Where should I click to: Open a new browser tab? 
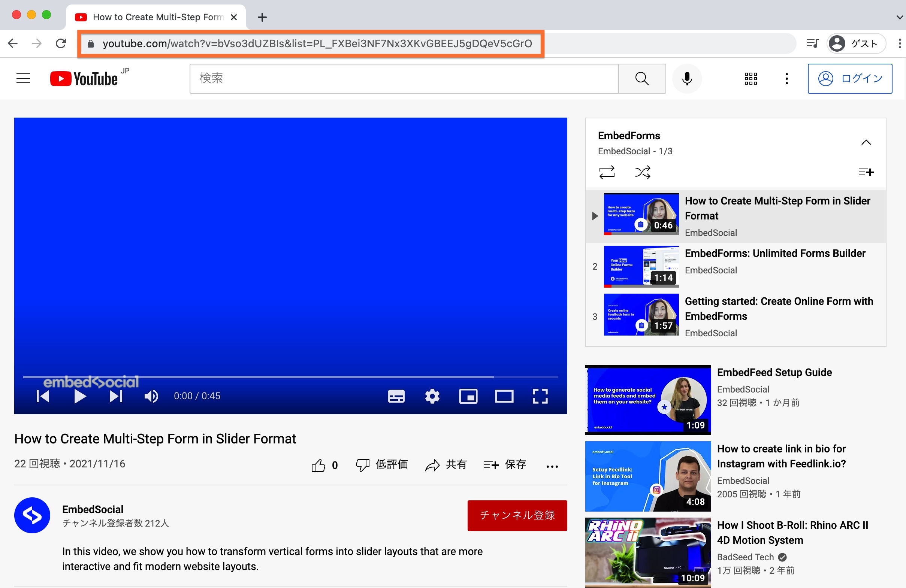262,17
